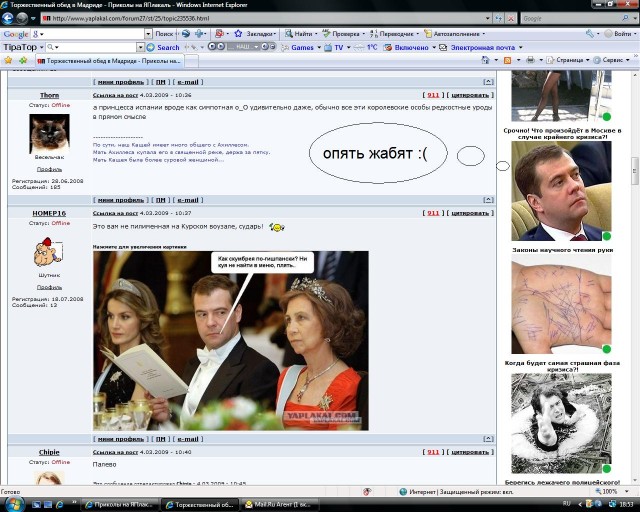Expand the address bar history dropdown

click(x=488, y=18)
